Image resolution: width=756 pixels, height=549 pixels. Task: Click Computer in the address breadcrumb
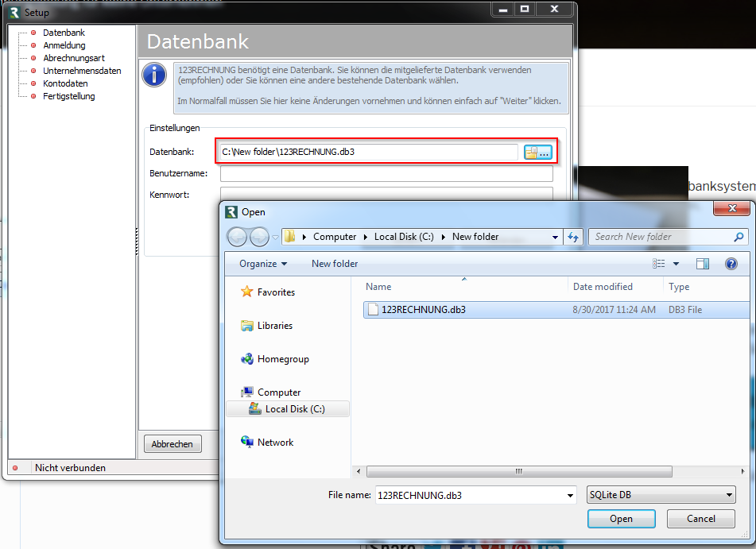pyautogui.click(x=335, y=237)
